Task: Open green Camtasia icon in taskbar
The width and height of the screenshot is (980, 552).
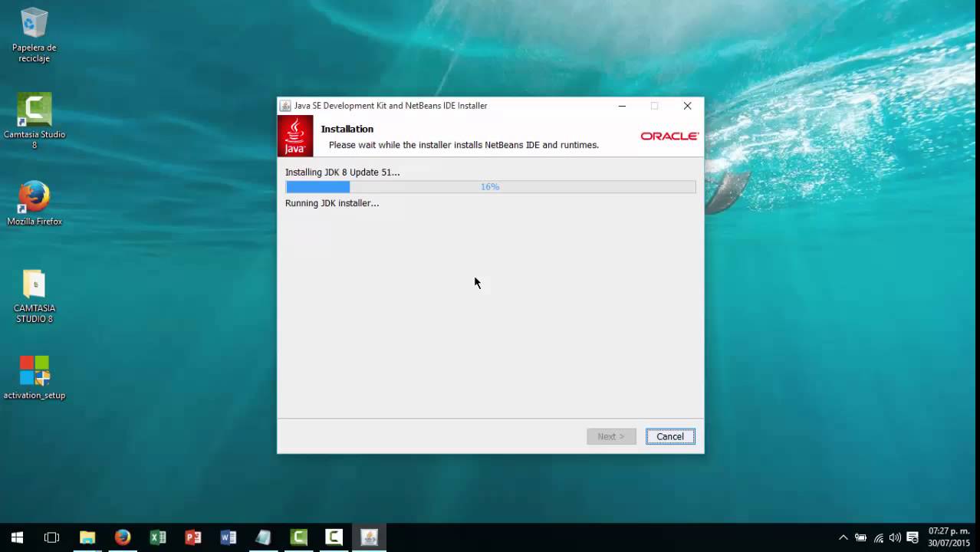Action: pos(299,537)
